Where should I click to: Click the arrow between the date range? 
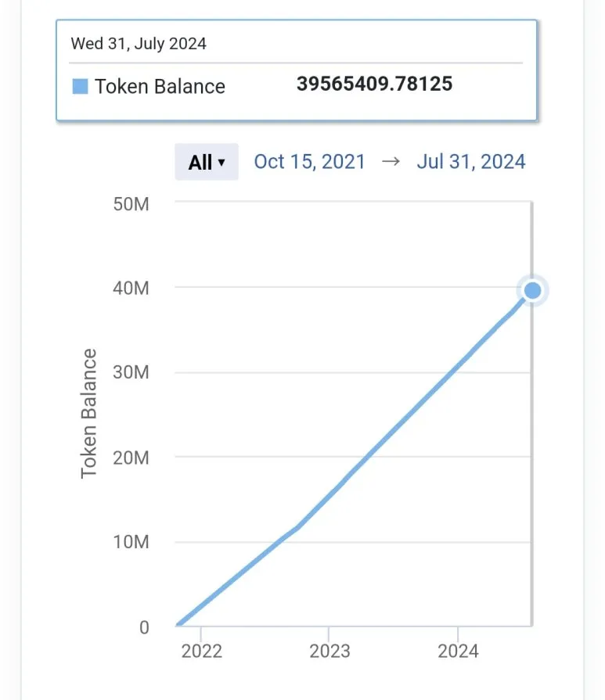pyautogui.click(x=391, y=162)
